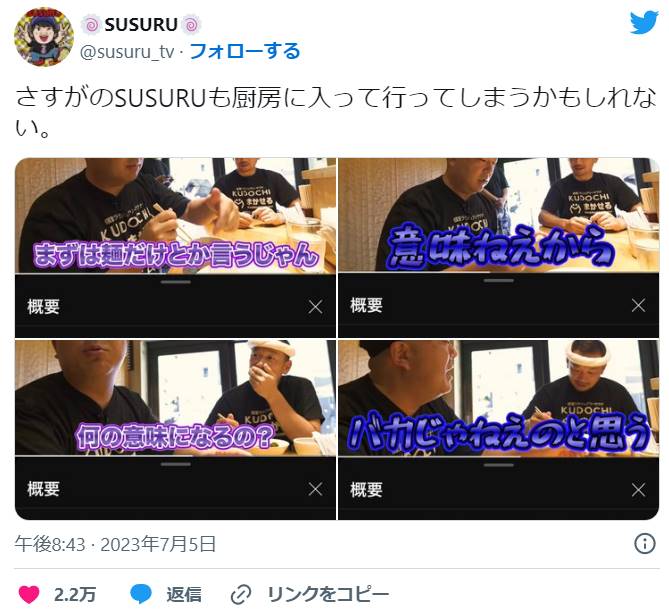Click the リンクをコピー button
Viewport: 669px width, 616px height.
click(328, 594)
